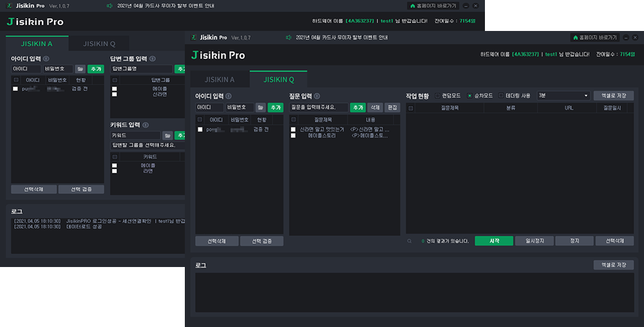Check the po account row in front window

tap(200, 130)
